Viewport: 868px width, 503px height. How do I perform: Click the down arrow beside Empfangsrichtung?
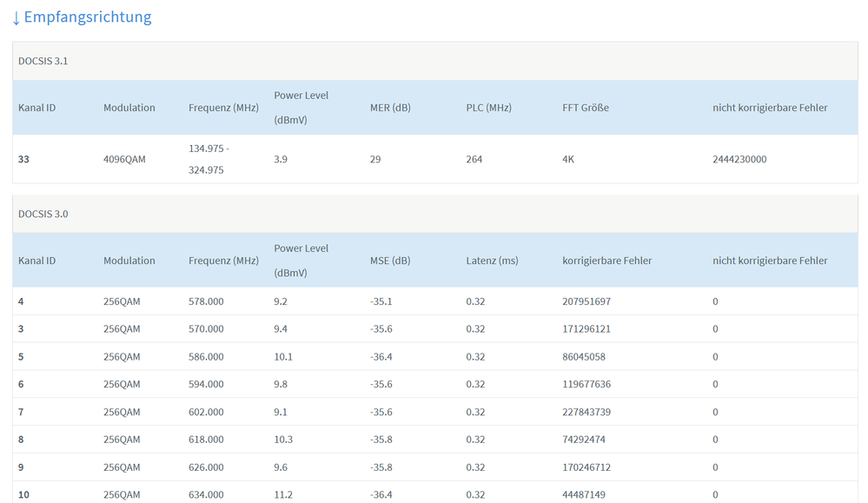(x=17, y=17)
